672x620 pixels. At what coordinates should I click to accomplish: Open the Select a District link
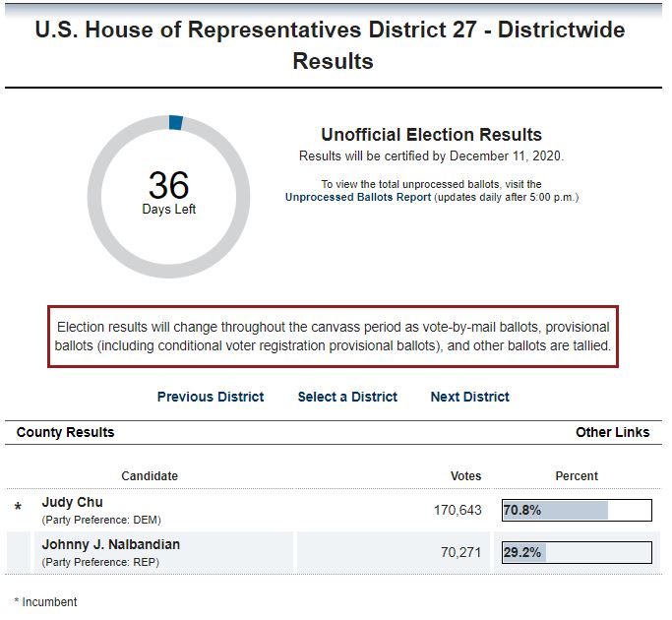tap(347, 397)
